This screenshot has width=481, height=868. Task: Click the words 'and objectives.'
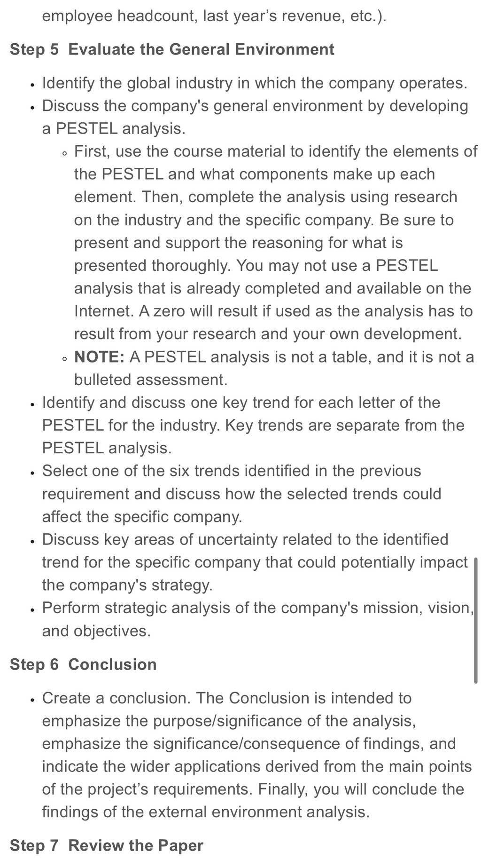pos(97,631)
